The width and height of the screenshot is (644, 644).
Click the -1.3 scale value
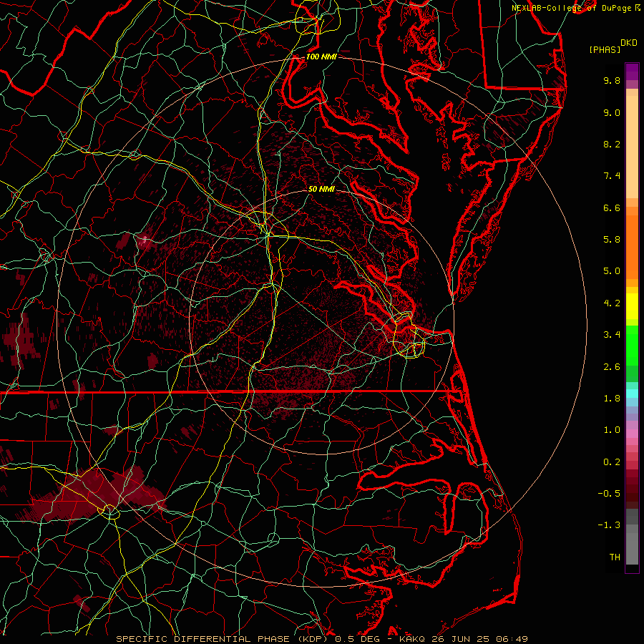(x=609, y=525)
